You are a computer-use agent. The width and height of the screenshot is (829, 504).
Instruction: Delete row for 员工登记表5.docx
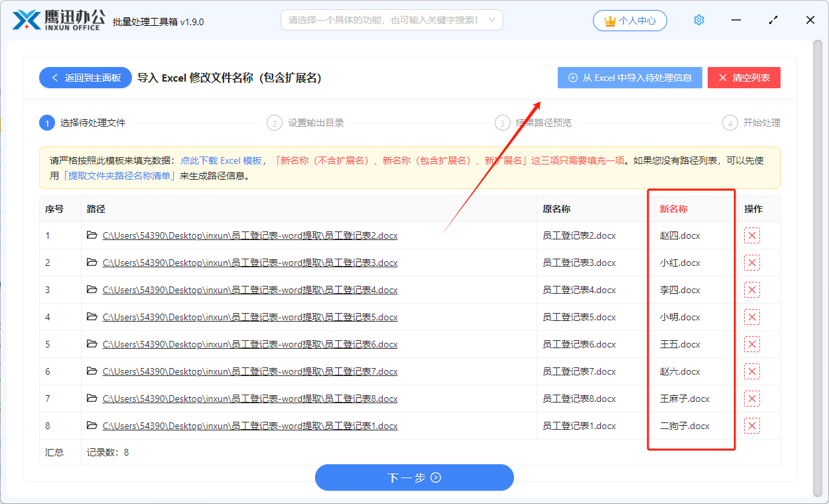(x=752, y=317)
